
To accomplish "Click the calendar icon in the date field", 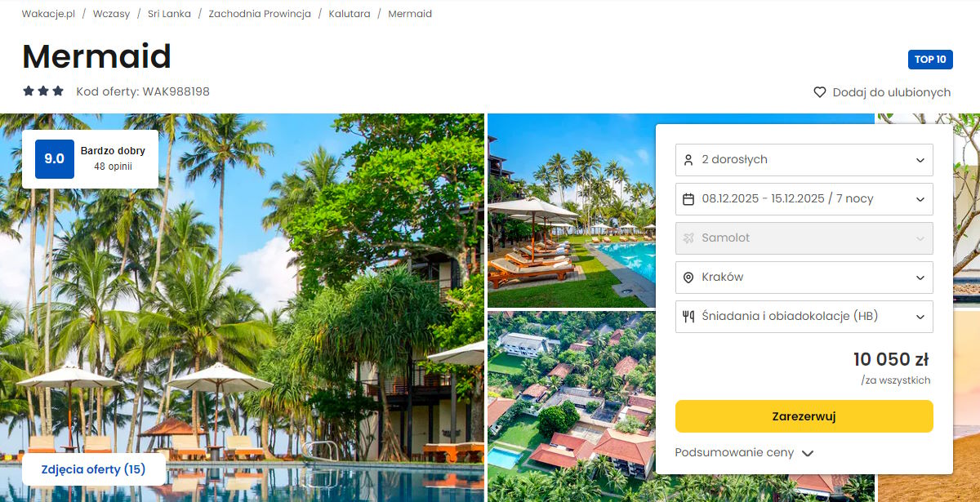I will click(688, 199).
